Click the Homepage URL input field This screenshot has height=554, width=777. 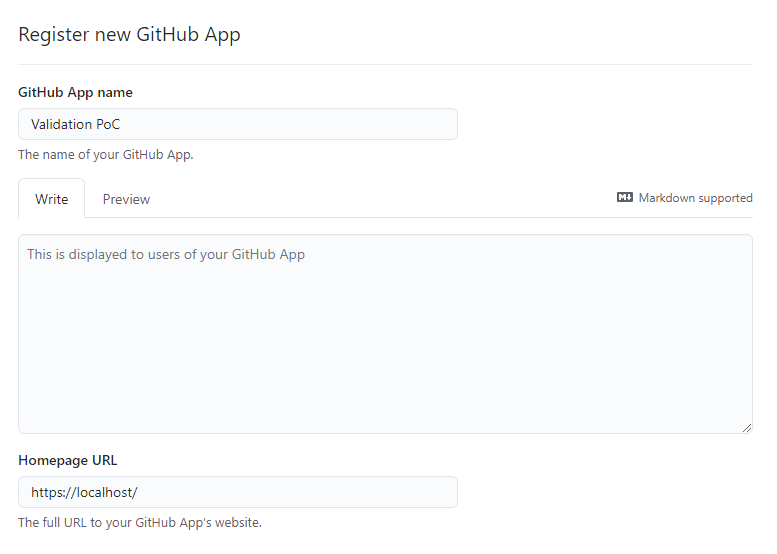click(238, 492)
